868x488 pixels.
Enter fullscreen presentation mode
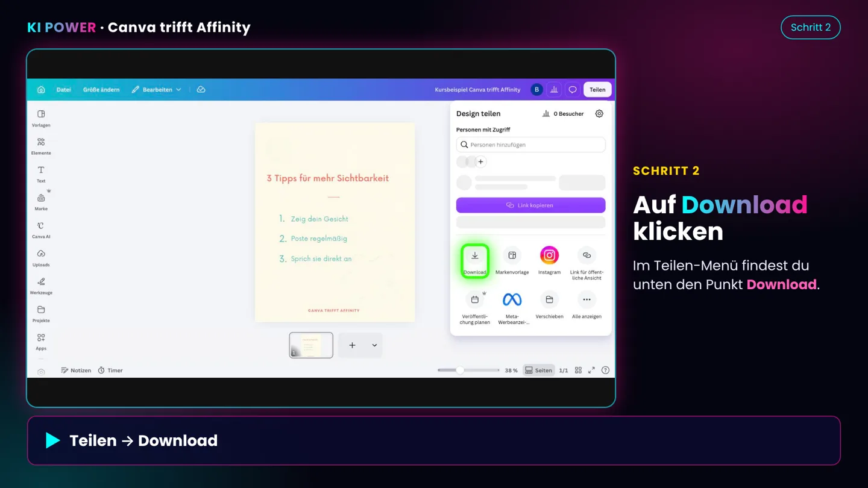point(591,371)
